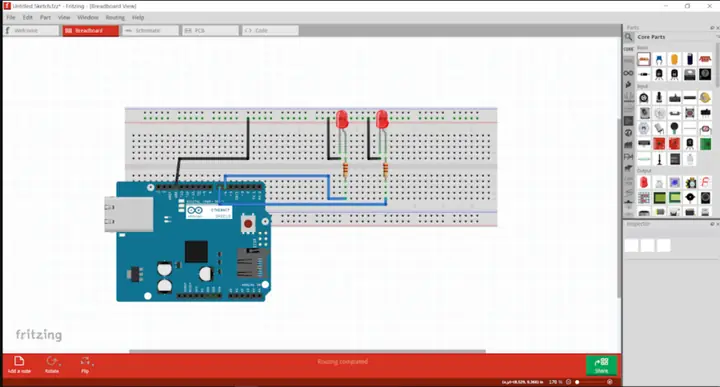Open the View menu
This screenshot has width=720, height=387.
(x=64, y=17)
